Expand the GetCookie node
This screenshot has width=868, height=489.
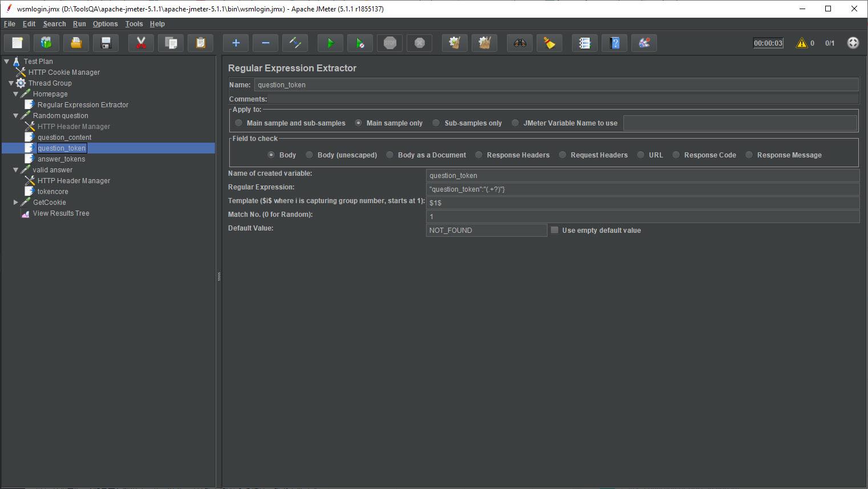pyautogui.click(x=16, y=203)
